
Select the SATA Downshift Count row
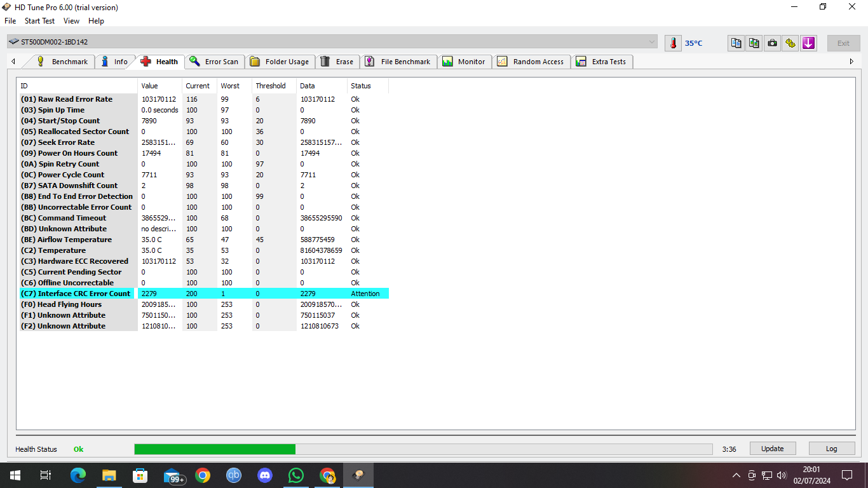tap(203, 186)
